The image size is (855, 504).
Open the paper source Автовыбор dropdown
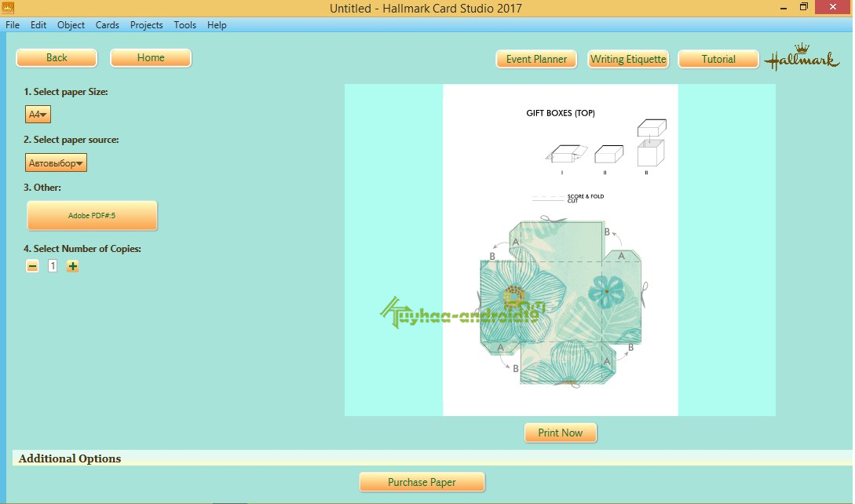tap(57, 163)
